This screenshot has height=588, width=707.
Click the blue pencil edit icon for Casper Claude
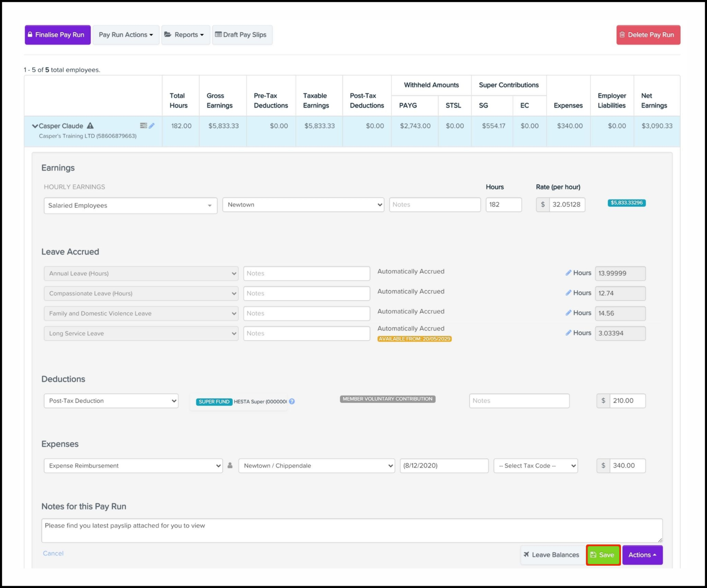tap(152, 126)
